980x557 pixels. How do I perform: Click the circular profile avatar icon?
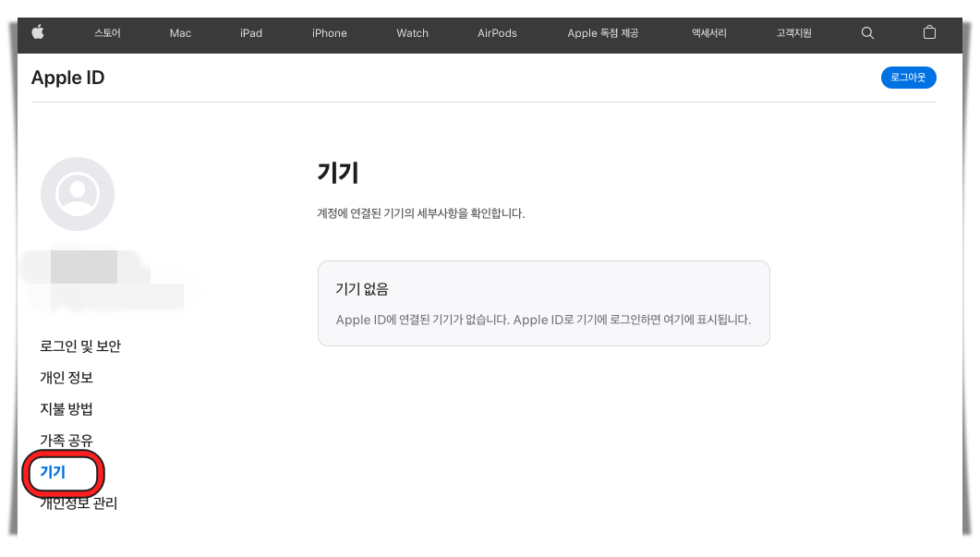click(77, 193)
